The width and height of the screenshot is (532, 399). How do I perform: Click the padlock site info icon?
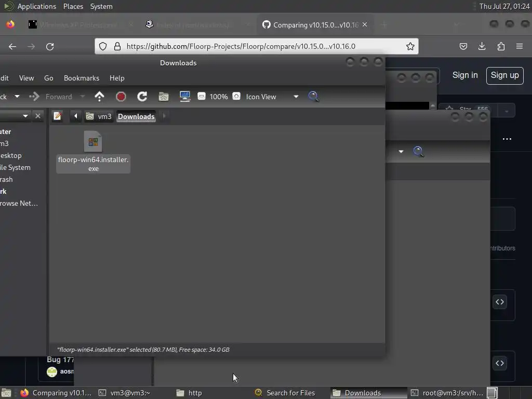(x=117, y=46)
